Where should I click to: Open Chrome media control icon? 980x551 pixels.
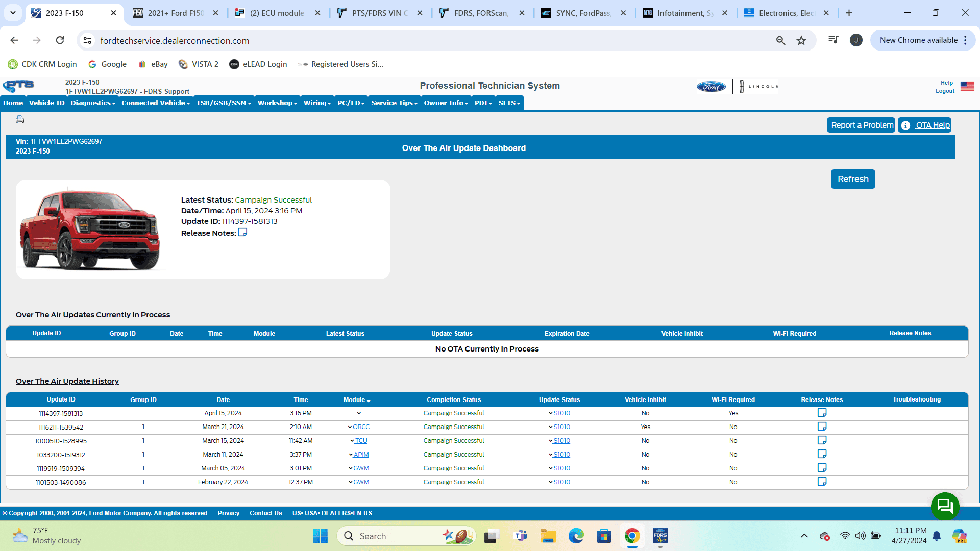point(833,40)
